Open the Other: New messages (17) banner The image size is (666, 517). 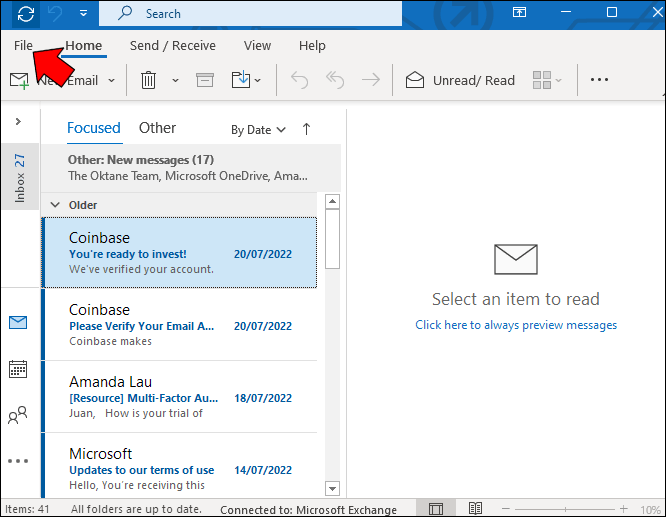click(x=191, y=168)
